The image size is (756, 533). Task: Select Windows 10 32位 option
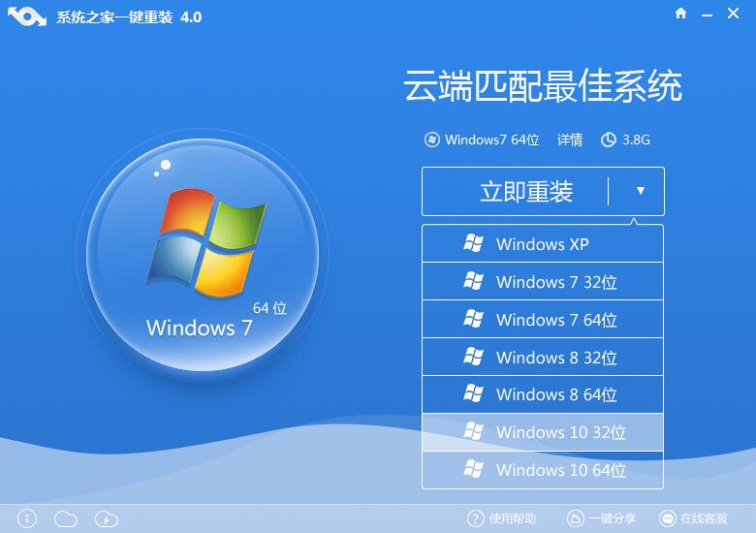click(543, 432)
